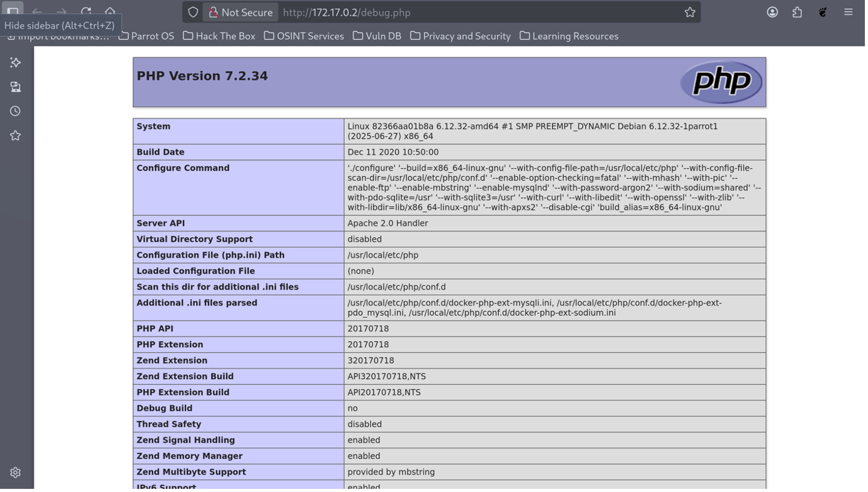Open the Hack The Box bookmarks folder
The image size is (868, 492).
(x=219, y=36)
